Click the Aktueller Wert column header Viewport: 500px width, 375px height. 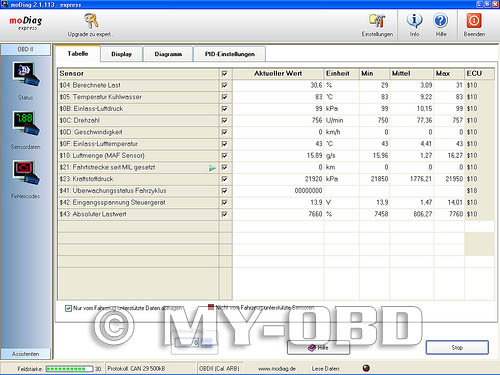278,74
